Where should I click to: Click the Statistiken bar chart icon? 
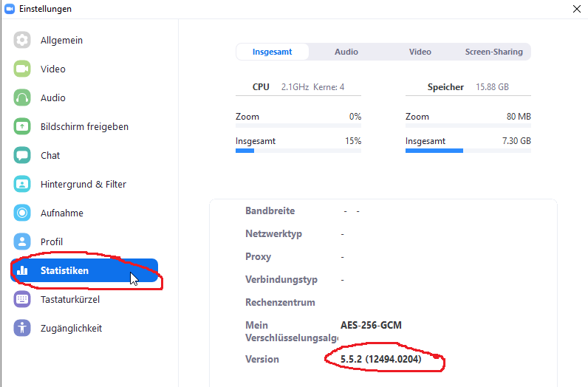tap(22, 270)
